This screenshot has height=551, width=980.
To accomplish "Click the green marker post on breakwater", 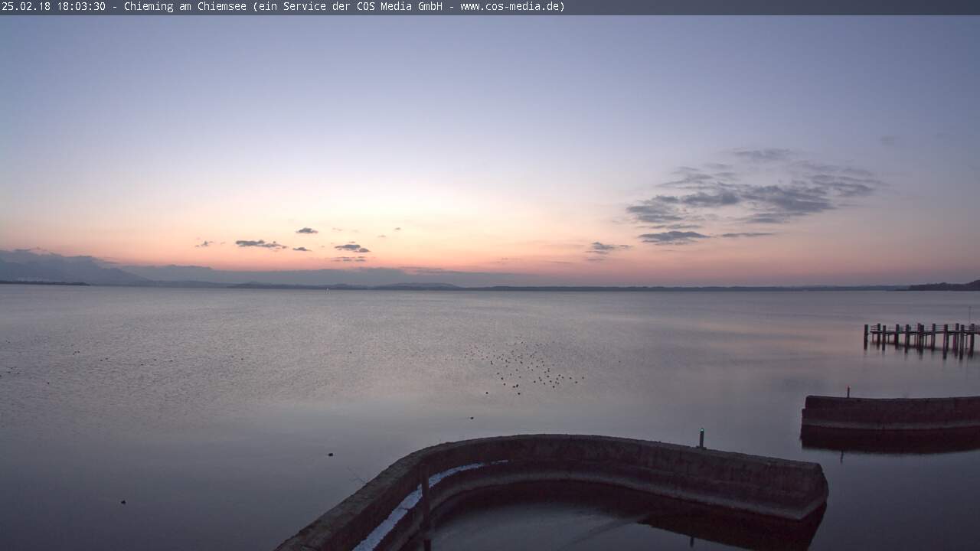I will tap(701, 438).
